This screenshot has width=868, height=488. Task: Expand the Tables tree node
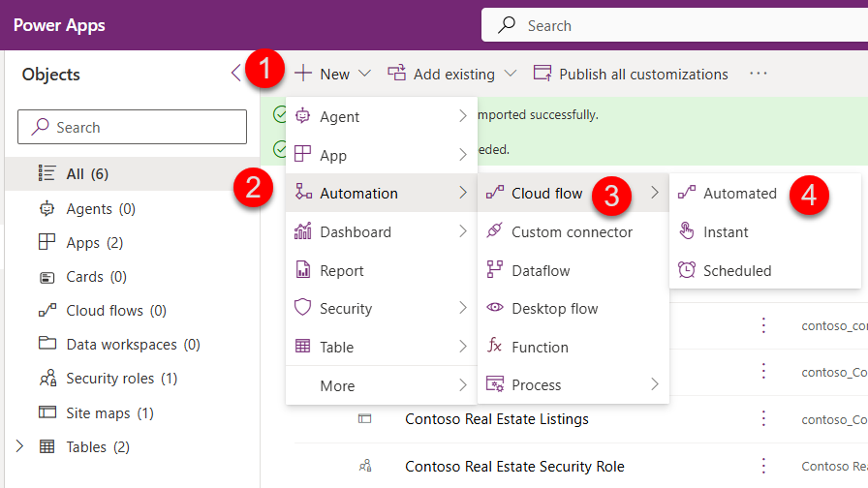(19, 446)
